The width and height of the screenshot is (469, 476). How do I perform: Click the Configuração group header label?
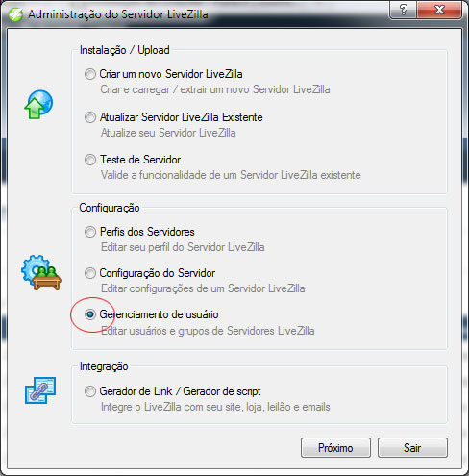[x=110, y=208]
